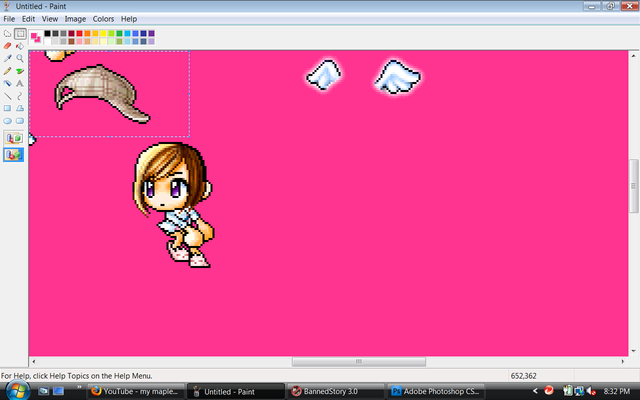
Task: Open the Help menu
Action: [129, 19]
